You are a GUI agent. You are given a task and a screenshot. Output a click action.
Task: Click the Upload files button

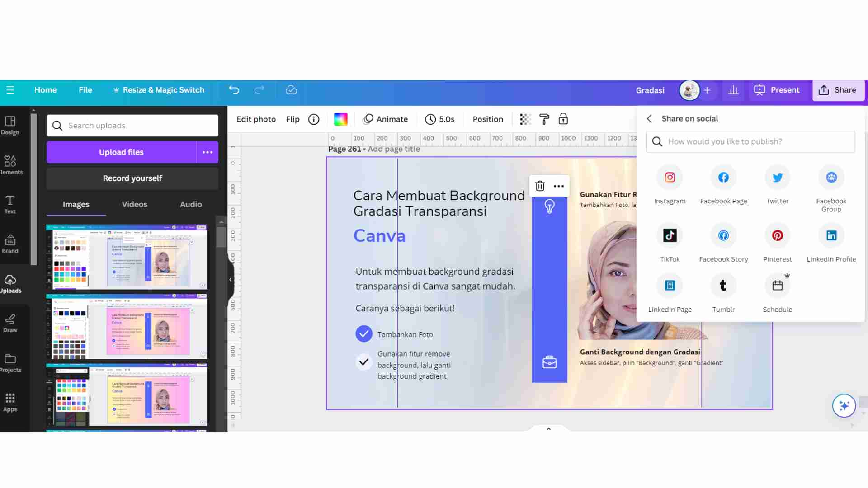pos(121,151)
